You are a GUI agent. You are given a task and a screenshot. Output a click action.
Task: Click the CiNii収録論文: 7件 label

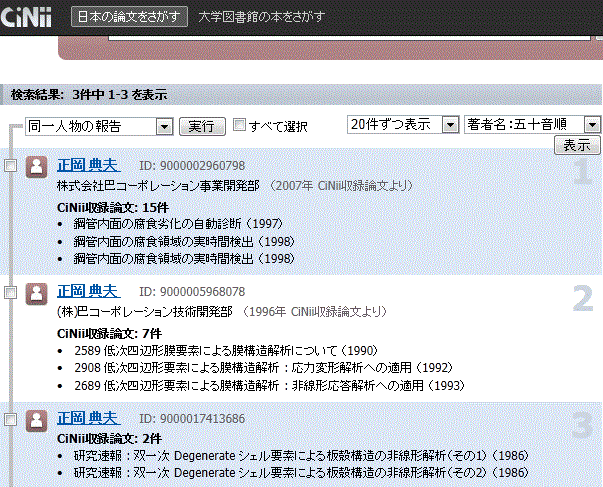point(109,334)
